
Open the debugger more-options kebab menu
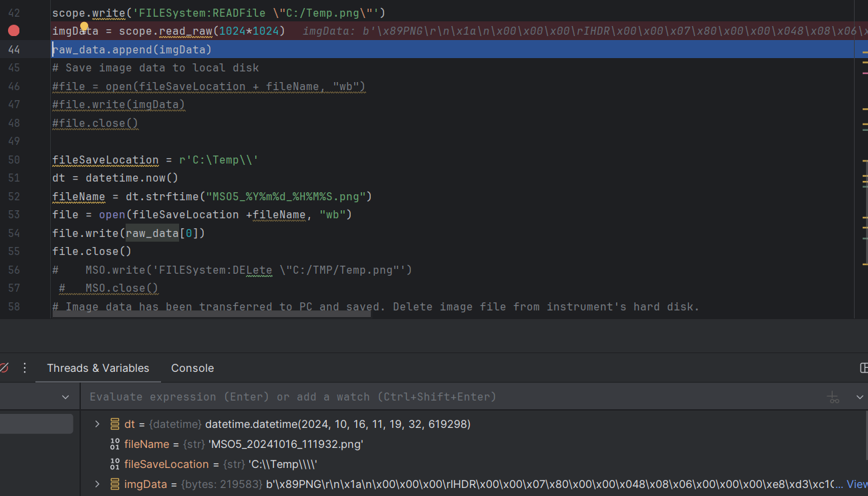click(x=25, y=368)
